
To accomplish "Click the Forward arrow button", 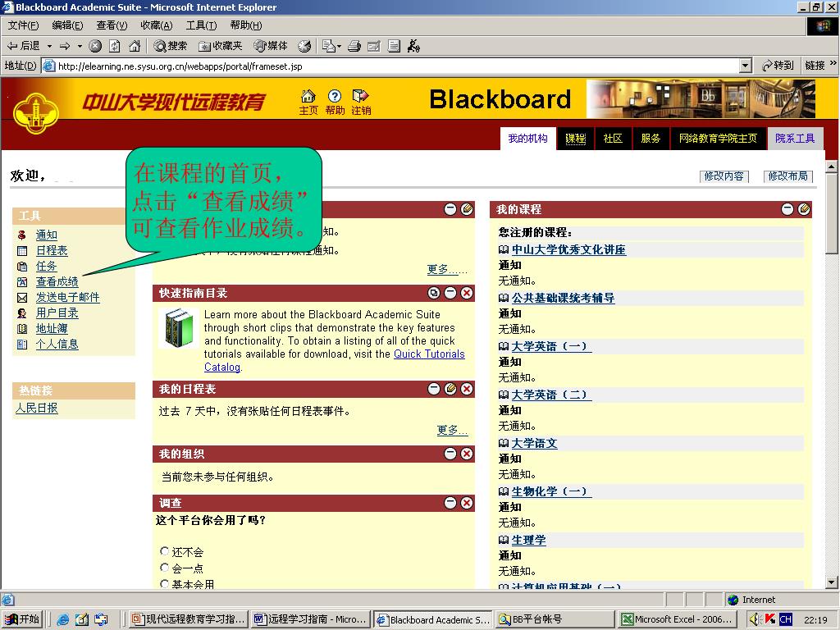I will [x=65, y=46].
